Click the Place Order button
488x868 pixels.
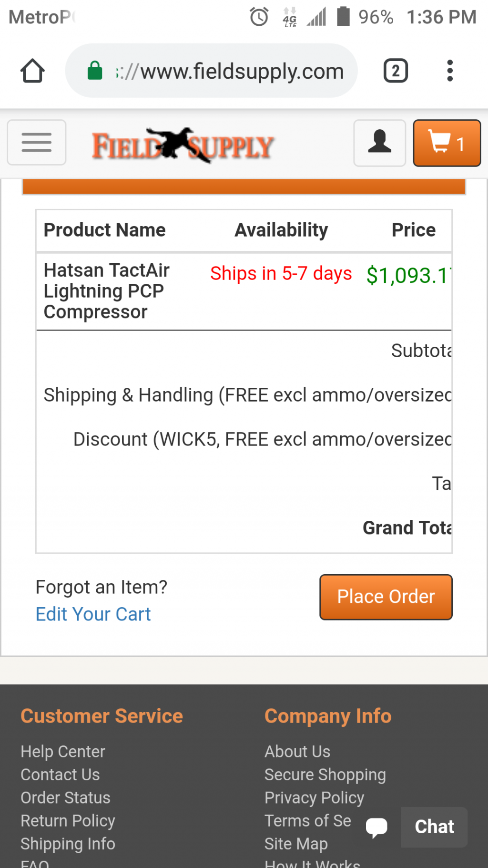tap(386, 597)
